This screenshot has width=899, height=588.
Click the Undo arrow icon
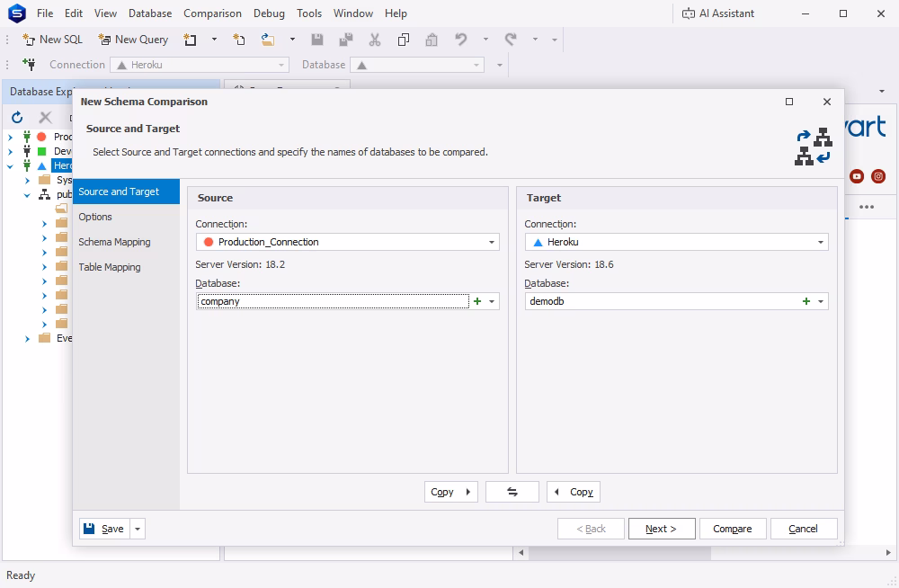click(461, 40)
